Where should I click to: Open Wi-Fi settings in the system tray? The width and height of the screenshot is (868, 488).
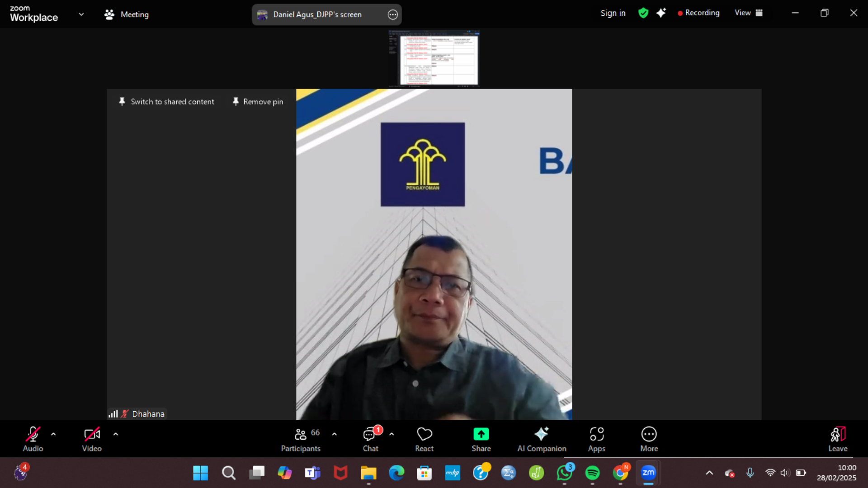(x=770, y=473)
